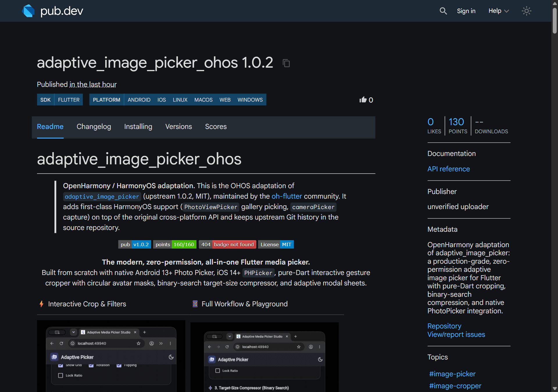
Task: Click the DOWNLOADS count
Action: [491, 126]
